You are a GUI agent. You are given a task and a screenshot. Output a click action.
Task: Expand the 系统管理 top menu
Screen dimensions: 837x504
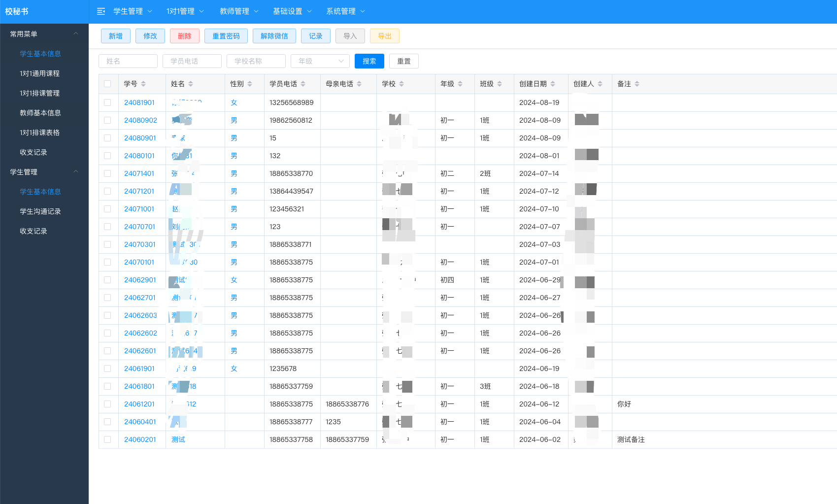pyautogui.click(x=345, y=11)
